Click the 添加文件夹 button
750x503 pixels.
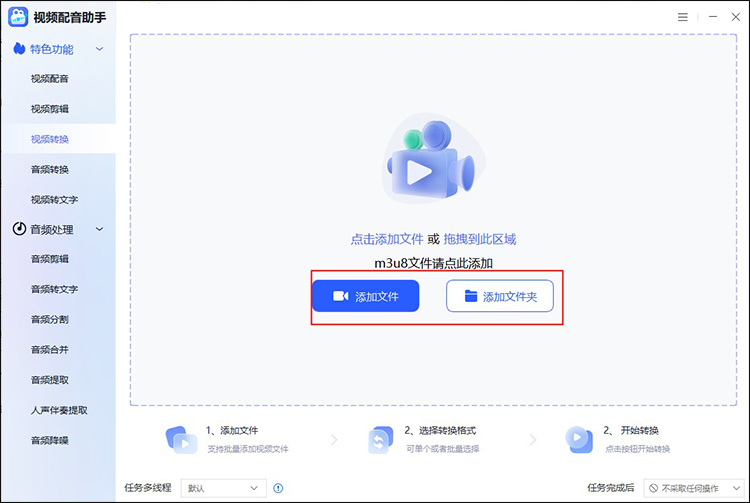pyautogui.click(x=500, y=296)
